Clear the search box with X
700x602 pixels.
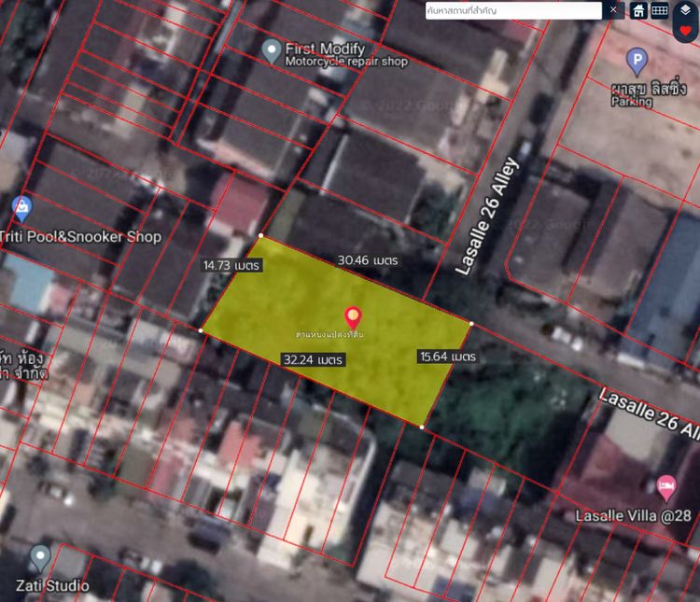(613, 10)
